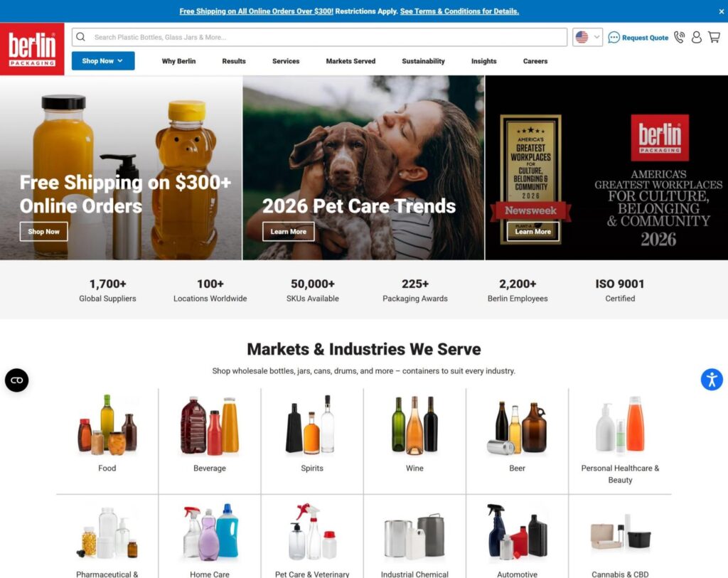Open the country flag selector dropdown
Viewport: 728px width, 578px height.
587,37
